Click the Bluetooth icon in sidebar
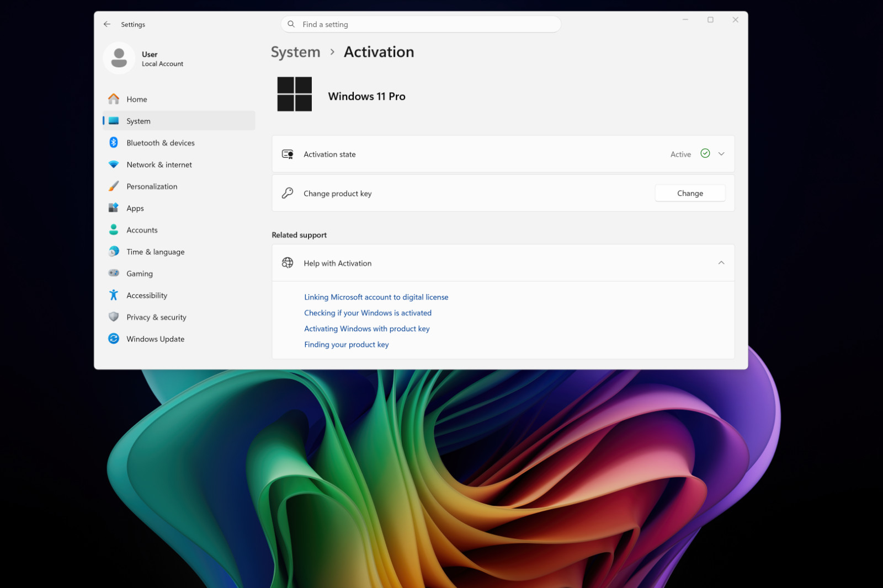This screenshot has height=588, width=883. (114, 142)
